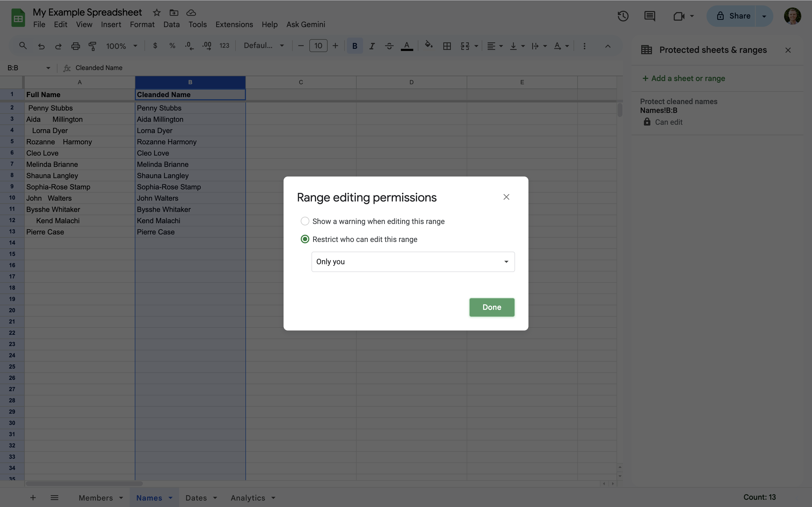Open version history clock icon
This screenshot has width=812, height=507.
tap(623, 16)
